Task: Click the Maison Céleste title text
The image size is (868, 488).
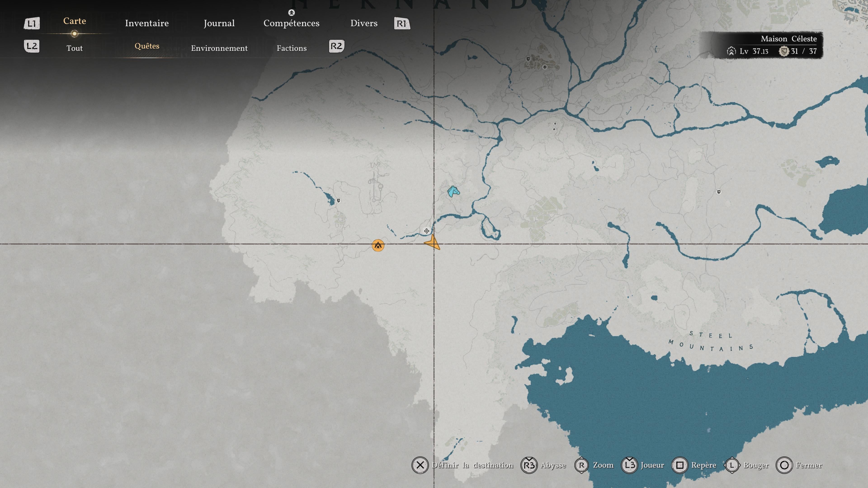Action: coord(789,39)
